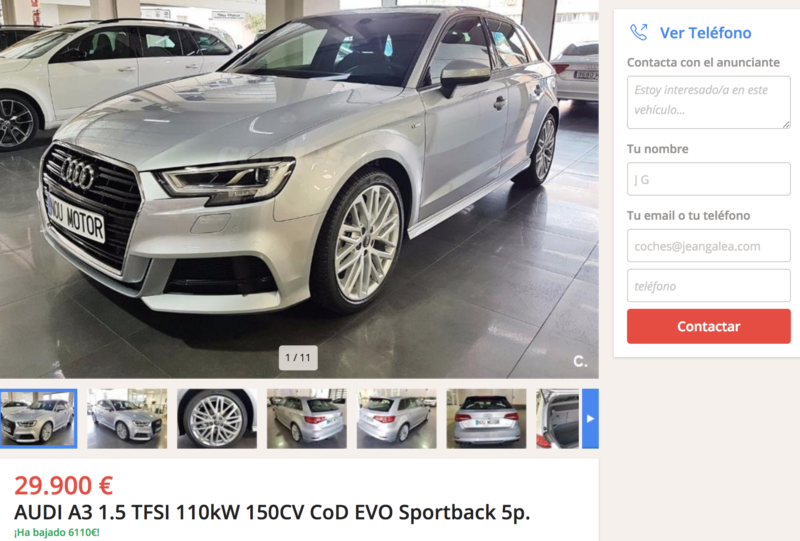Click the 1 / 11 photo counter
The height and width of the screenshot is (541, 800).
pyautogui.click(x=298, y=358)
